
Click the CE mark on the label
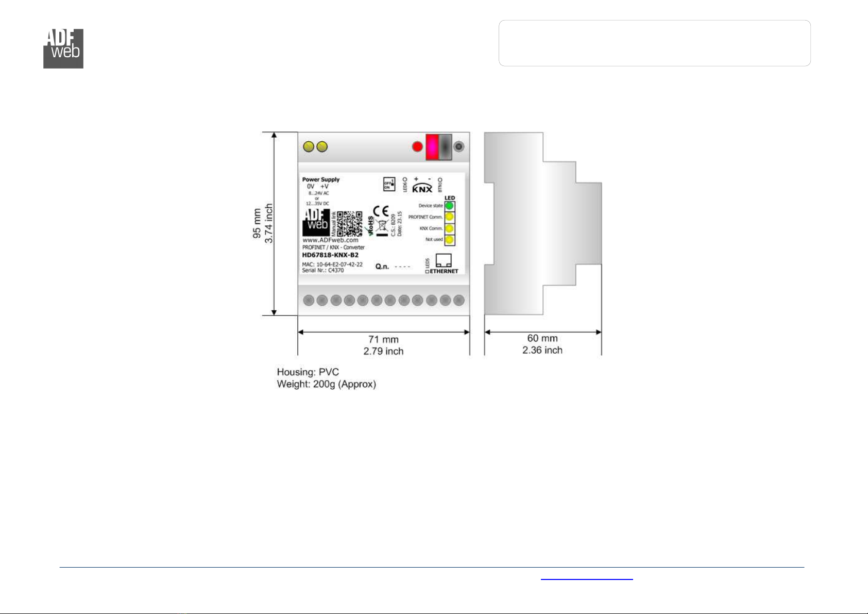tap(381, 211)
